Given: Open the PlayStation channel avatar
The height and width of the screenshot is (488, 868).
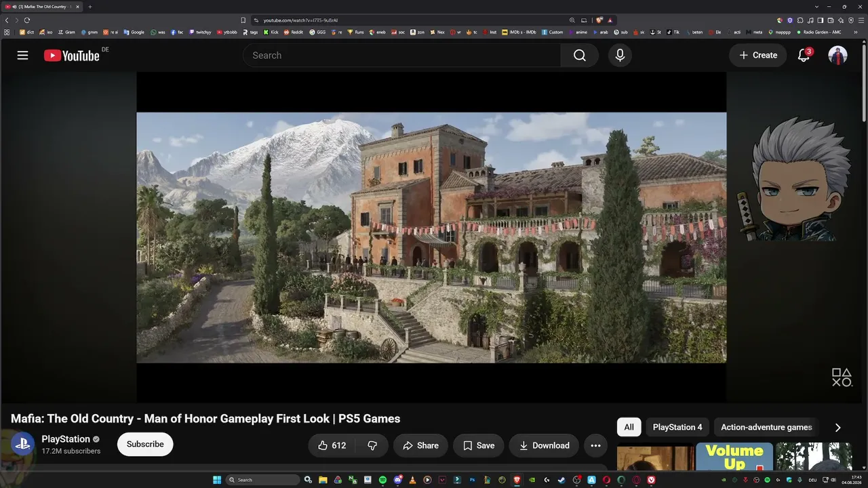Looking at the screenshot, I should point(22,445).
